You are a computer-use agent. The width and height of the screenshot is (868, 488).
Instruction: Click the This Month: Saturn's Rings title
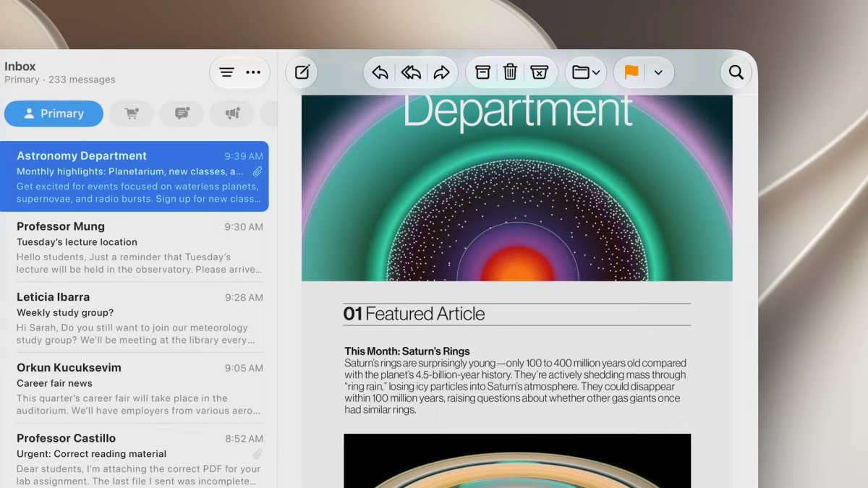click(407, 351)
